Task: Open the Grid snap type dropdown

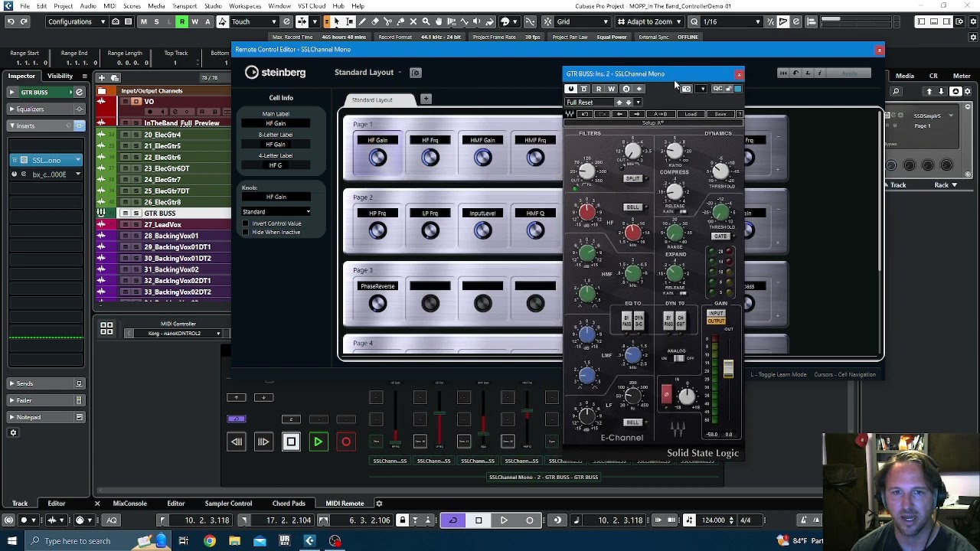Action: (583, 21)
